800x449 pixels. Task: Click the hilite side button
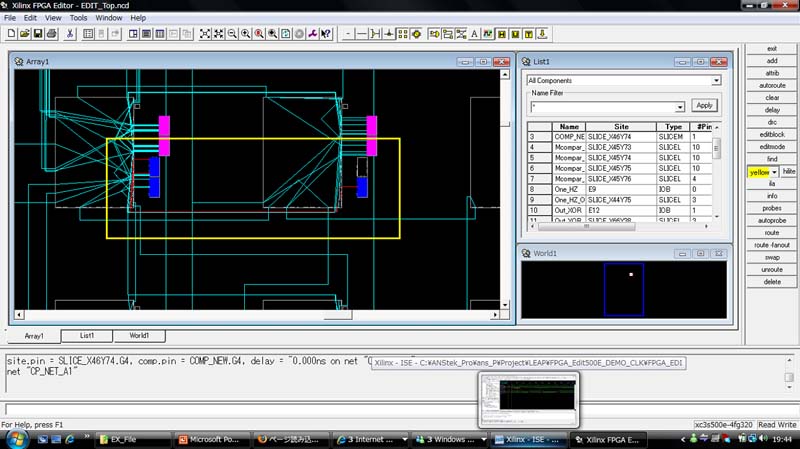[789, 171]
